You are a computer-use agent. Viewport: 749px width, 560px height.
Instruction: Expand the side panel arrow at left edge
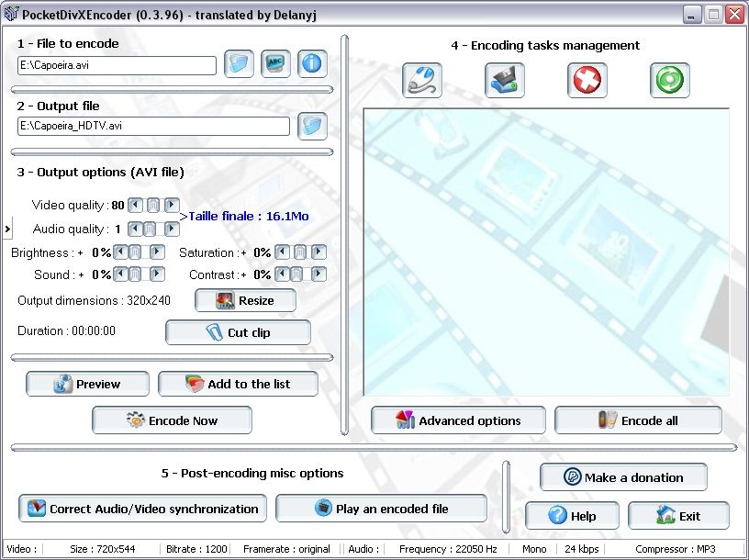coord(7,227)
